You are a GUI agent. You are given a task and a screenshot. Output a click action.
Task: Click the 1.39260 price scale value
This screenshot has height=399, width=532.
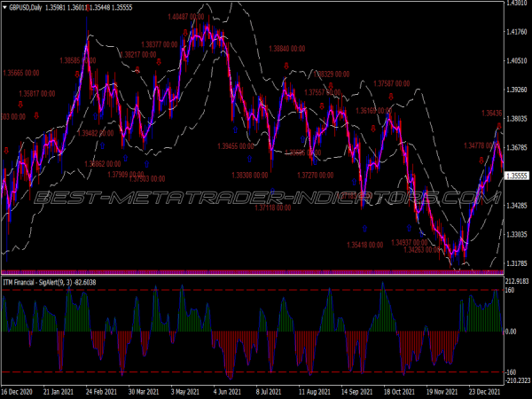click(x=516, y=90)
